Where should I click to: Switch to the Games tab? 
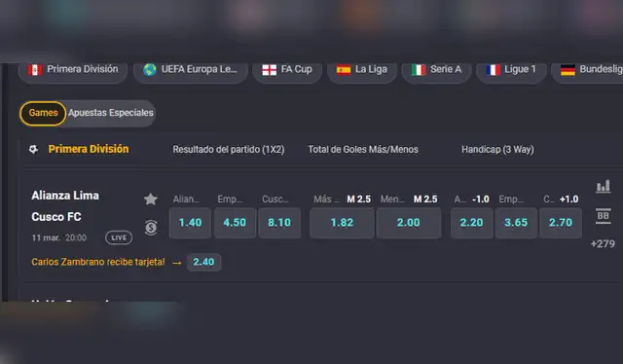point(43,113)
